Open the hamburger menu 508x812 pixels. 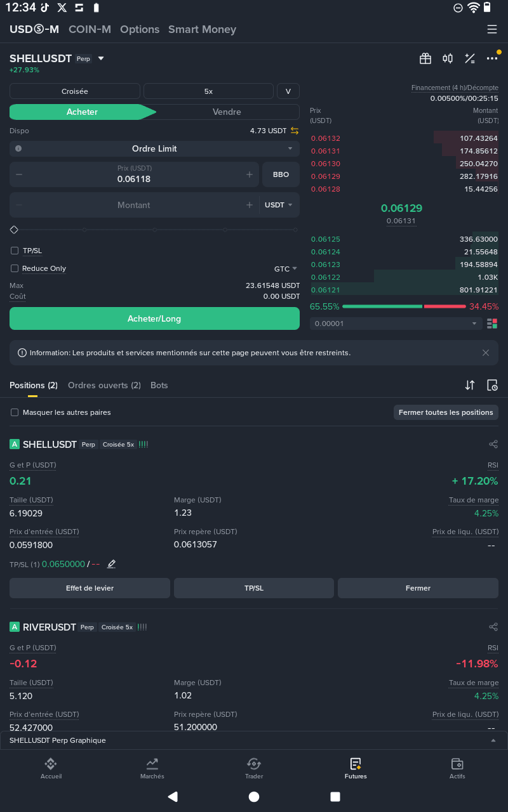tap(492, 29)
